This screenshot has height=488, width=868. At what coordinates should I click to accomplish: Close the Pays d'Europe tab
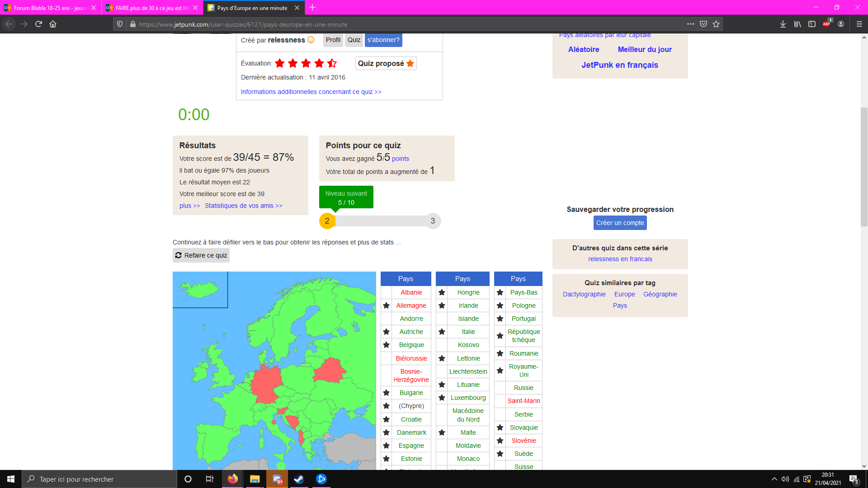pyautogui.click(x=297, y=8)
